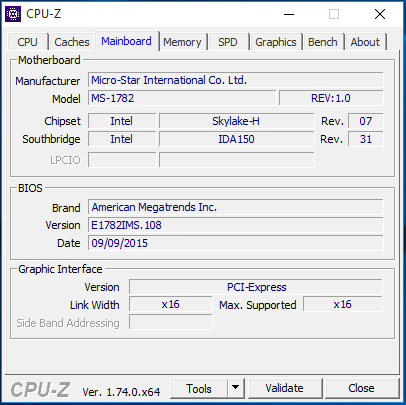Switch to the CPU tab
This screenshot has width=406, height=405.
pos(28,42)
